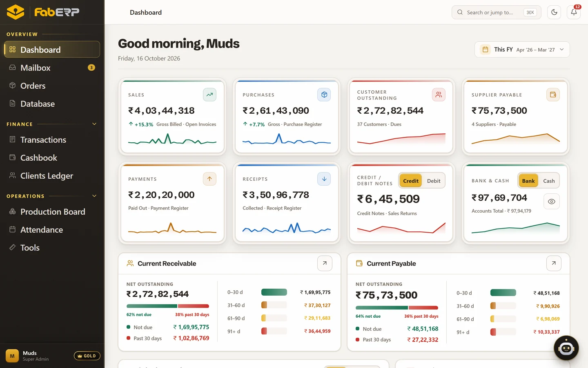Image resolution: width=588 pixels, height=368 pixels.
Task: Switch Bank & Cash to Cash
Action: pyautogui.click(x=549, y=181)
